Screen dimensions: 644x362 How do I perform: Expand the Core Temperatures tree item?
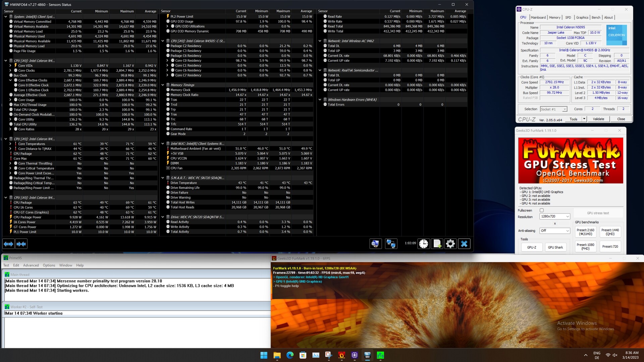click(10, 144)
